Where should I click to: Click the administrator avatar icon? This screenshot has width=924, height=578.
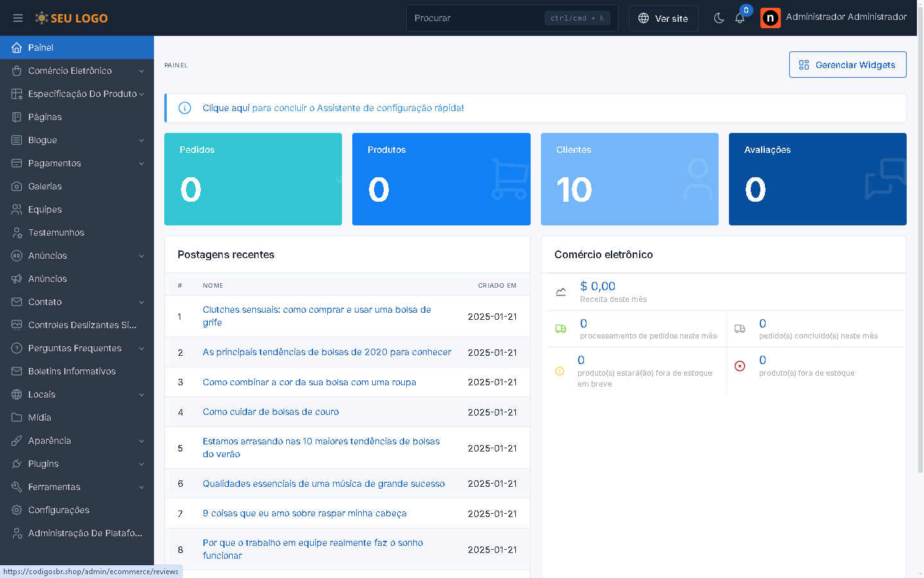point(770,18)
